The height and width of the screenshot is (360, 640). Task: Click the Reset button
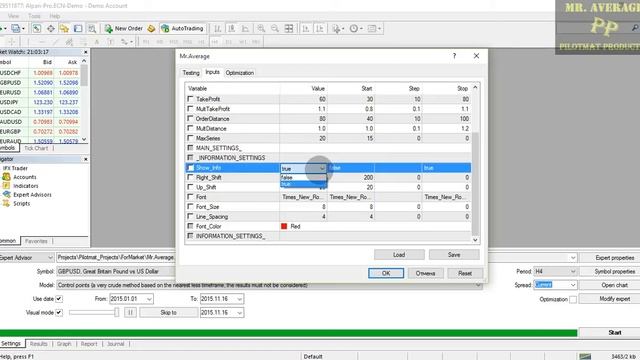click(465, 273)
